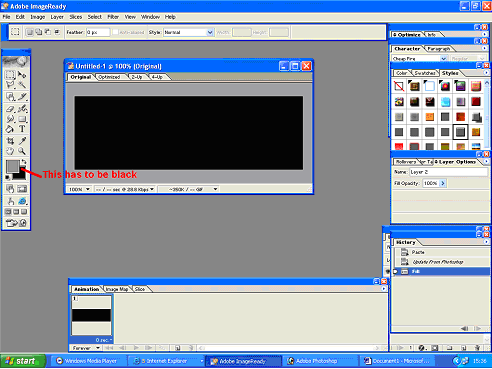Select the Paint Bucket tool
The image size is (492, 369).
point(10,129)
